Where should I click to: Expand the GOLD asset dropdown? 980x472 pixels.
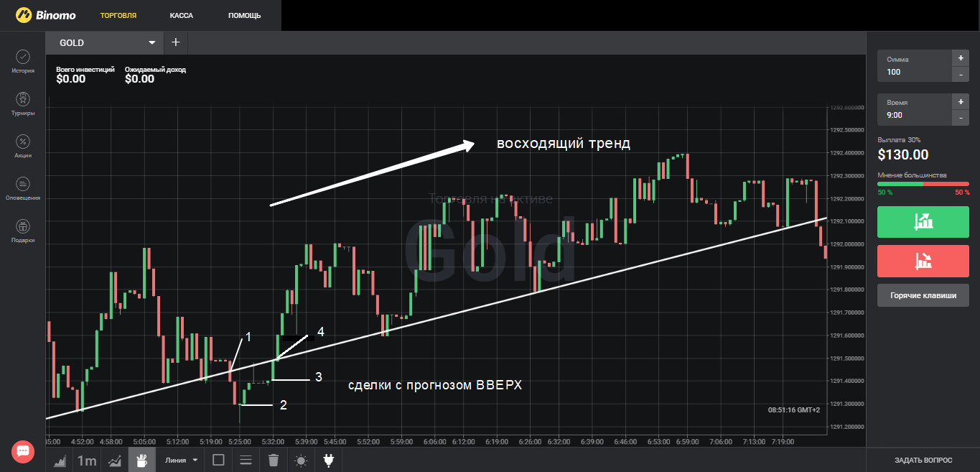151,43
